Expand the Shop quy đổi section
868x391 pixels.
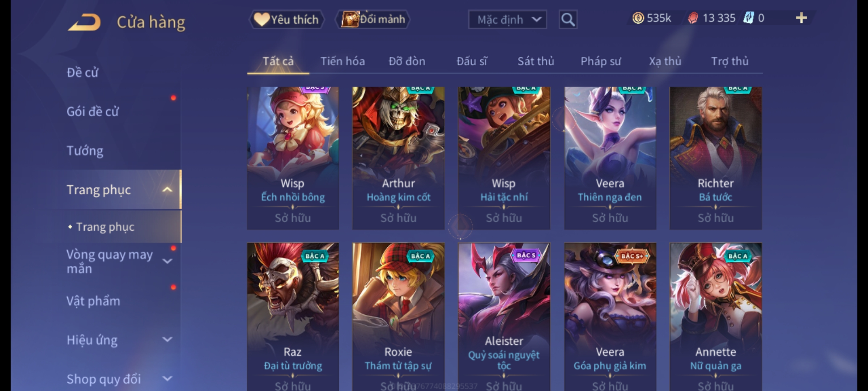[167, 379]
